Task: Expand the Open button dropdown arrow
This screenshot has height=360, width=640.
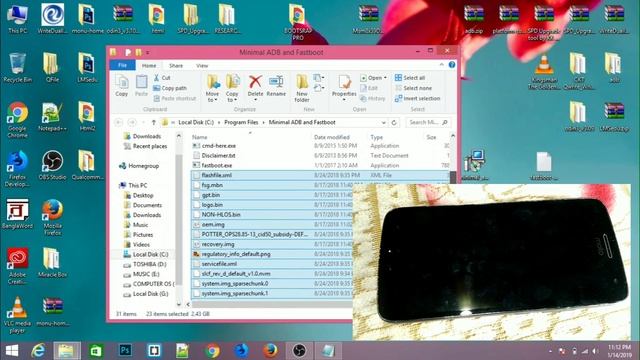Action: [385, 78]
